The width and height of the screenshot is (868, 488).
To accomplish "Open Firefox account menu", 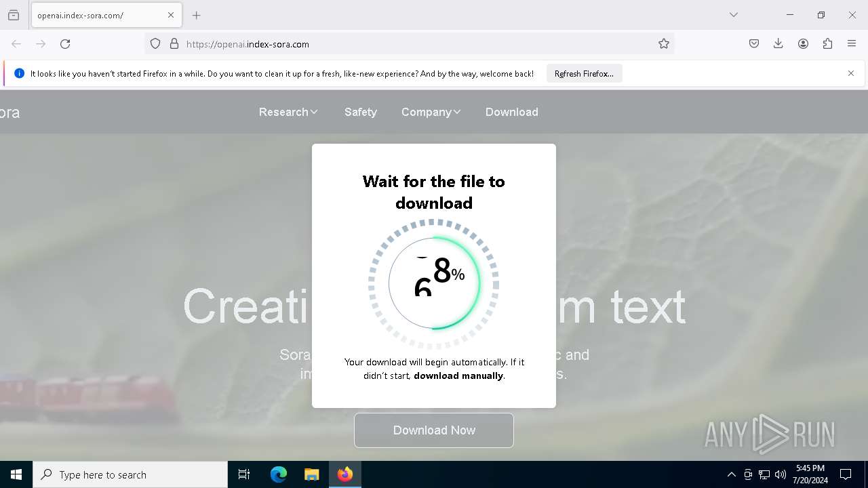I will tap(803, 44).
